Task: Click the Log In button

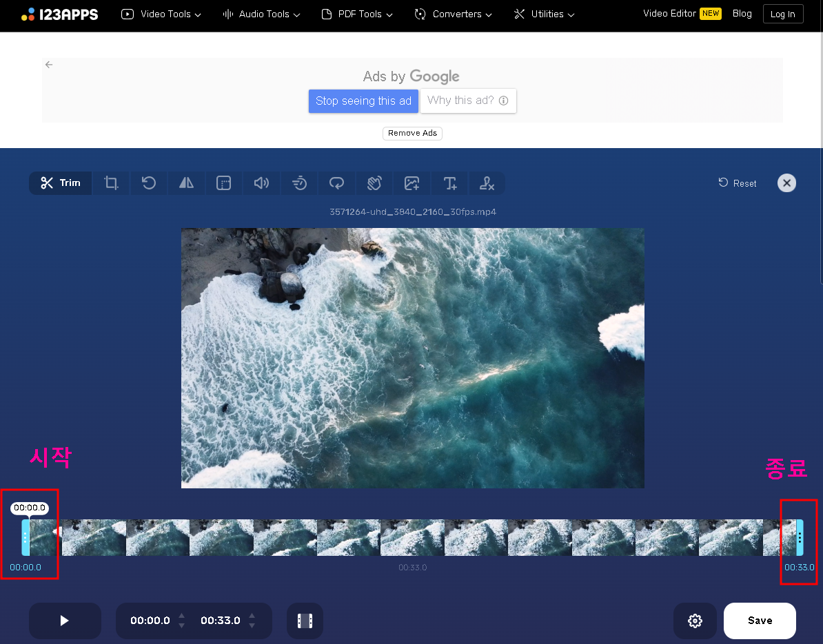Action: (782, 14)
